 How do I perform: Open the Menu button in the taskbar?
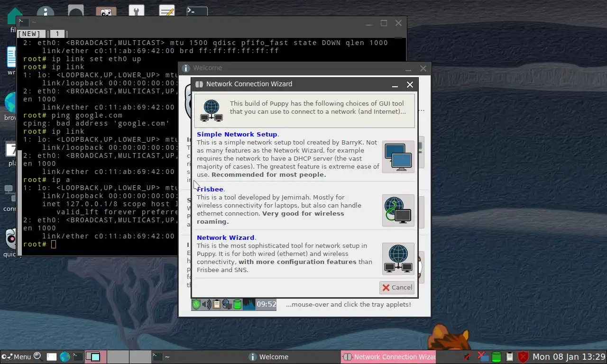click(17, 357)
